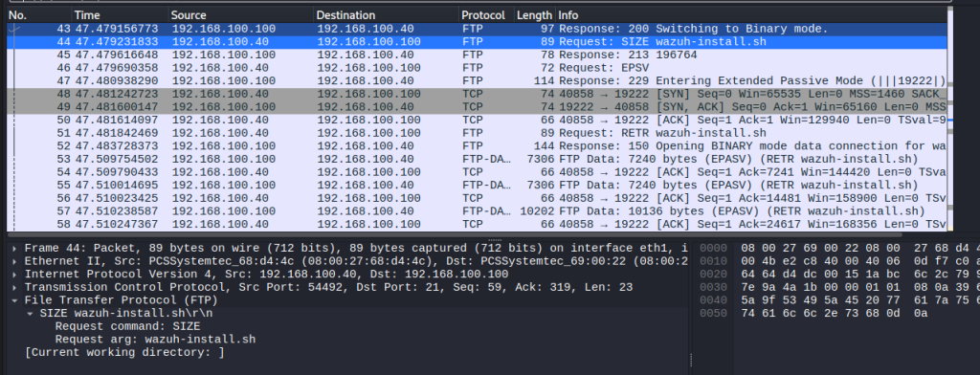The image size is (980, 375).
Task: Select packet 56 Ack=14481 row
Action: click(x=477, y=198)
